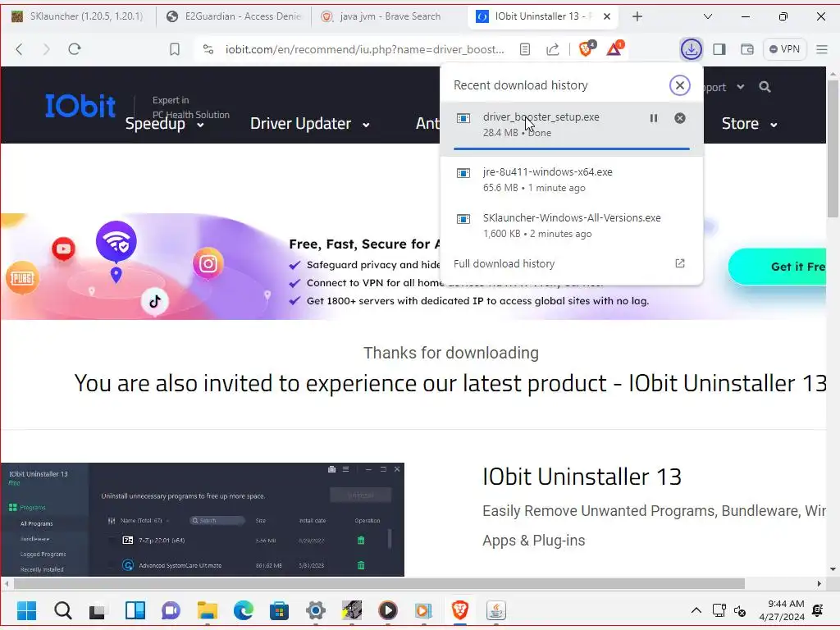
Task: Click the IObit Uninstaller screenshot thumbnail
Action: (x=203, y=519)
